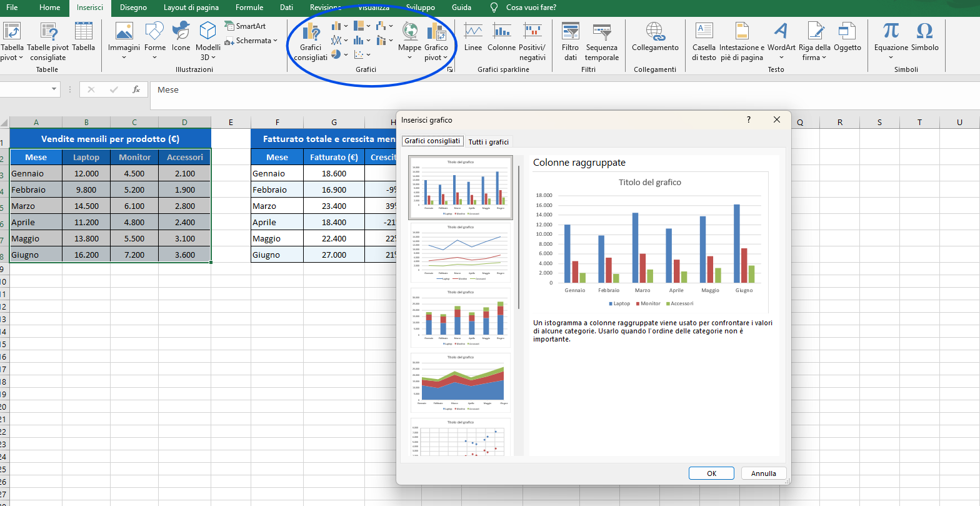Open the combo chart menu
The height and width of the screenshot is (506, 980).
385,41
